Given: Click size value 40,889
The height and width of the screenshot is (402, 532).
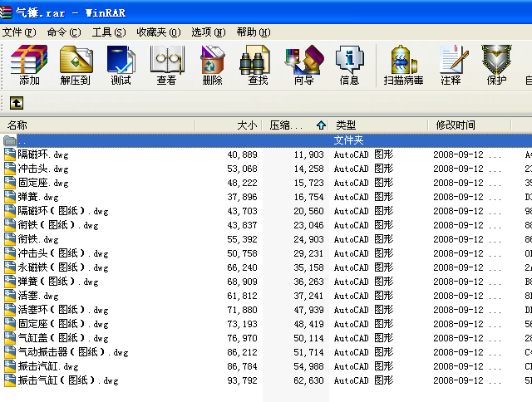Looking at the screenshot, I should coord(242,154).
